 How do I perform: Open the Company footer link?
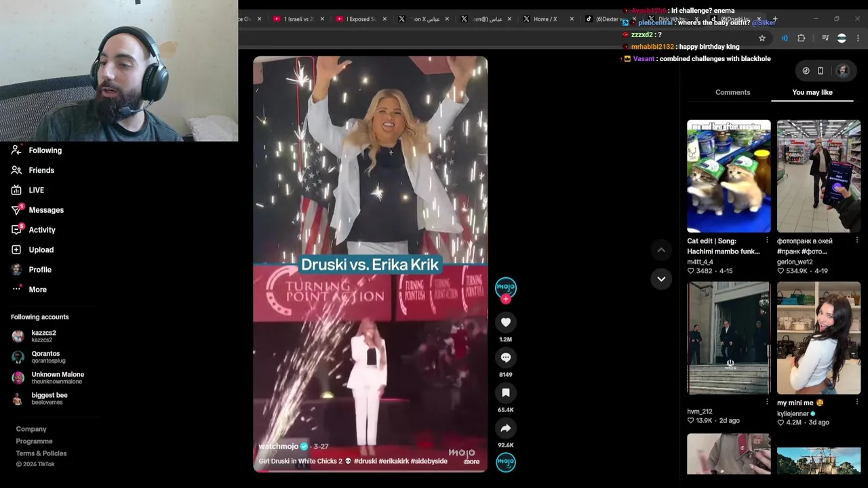click(31, 429)
